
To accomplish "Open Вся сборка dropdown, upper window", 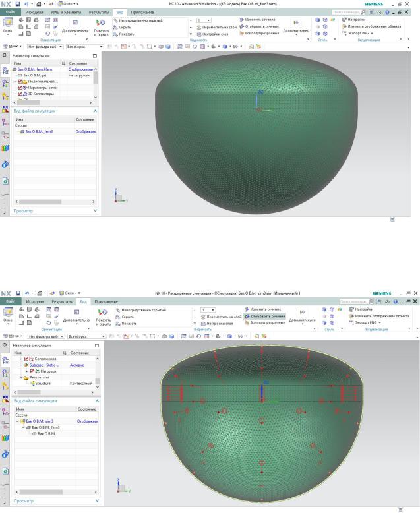I will (x=84, y=47).
